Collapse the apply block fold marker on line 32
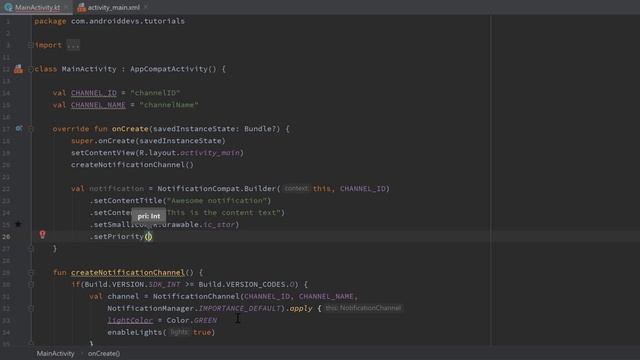The image size is (640, 360). 30,308
